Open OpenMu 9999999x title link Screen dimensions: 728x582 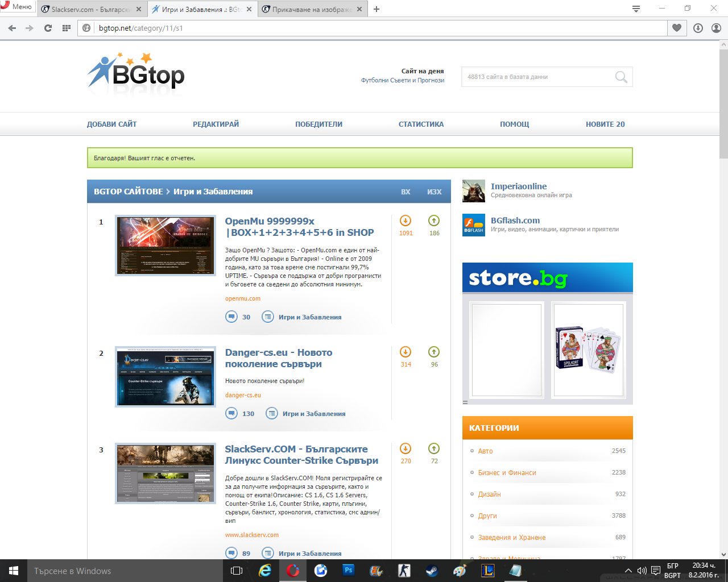299,227
